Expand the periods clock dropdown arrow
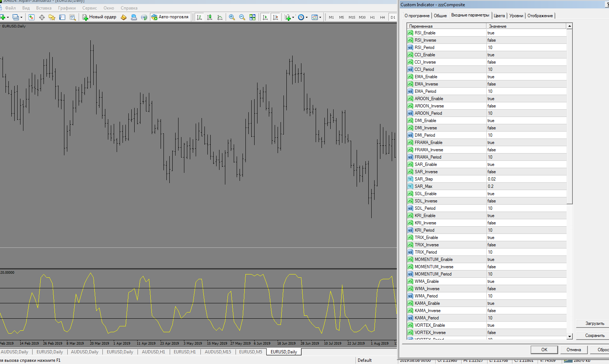Viewport: 609px width, 364px height. tap(307, 17)
